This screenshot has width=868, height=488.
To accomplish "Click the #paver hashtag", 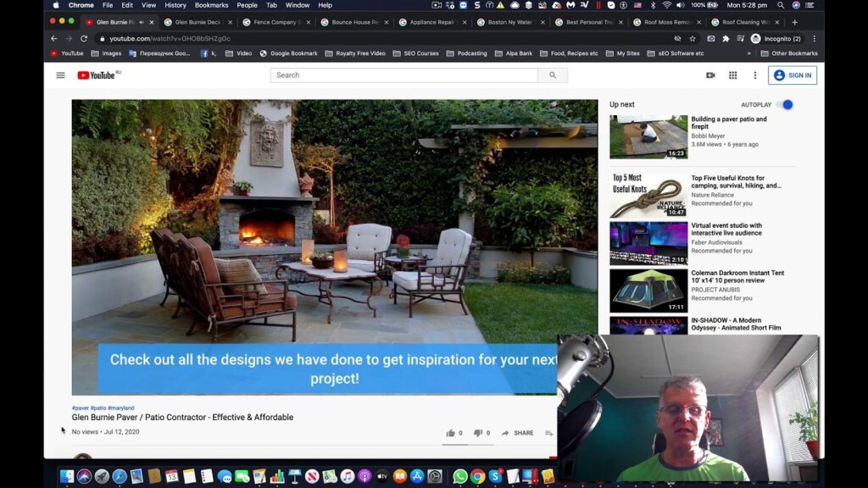I will (81, 408).
